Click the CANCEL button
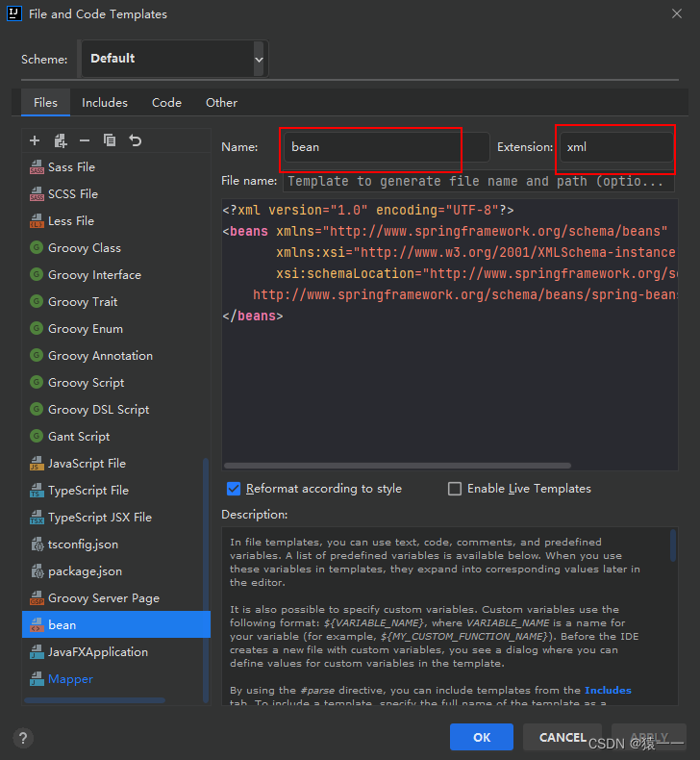Image resolution: width=700 pixels, height=760 pixels. click(x=562, y=737)
